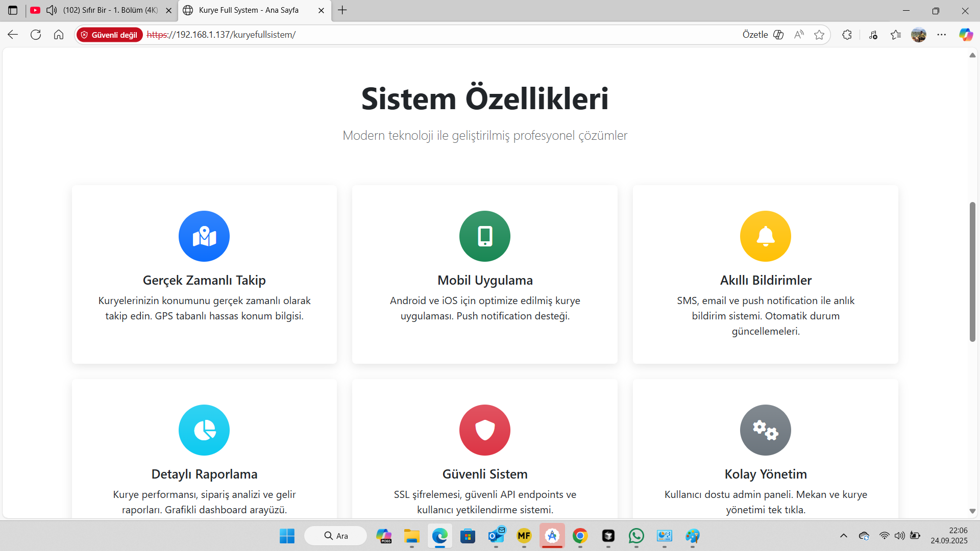Click the Güvenli değil security badge
The image size is (980, 551).
coord(109,35)
